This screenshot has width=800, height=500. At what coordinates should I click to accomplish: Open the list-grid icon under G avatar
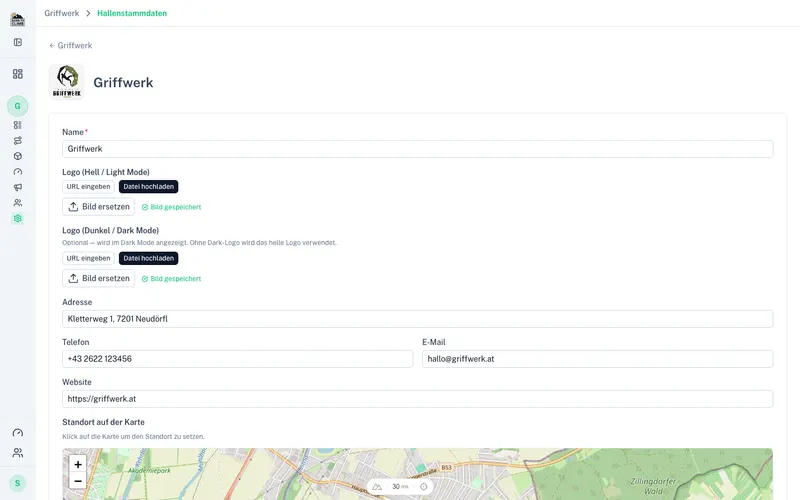18,125
